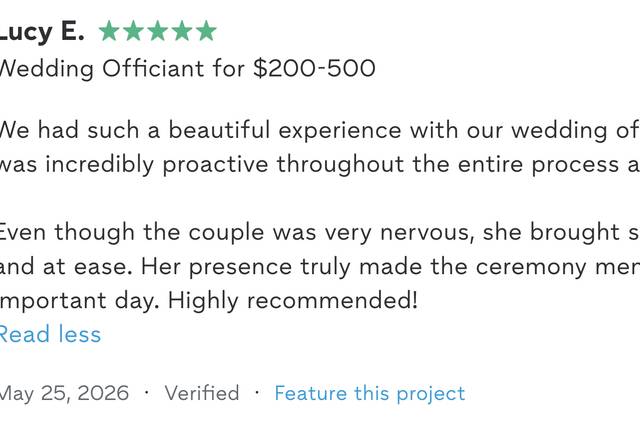
Task: Collapse the review with Read less
Action: [x=49, y=334]
